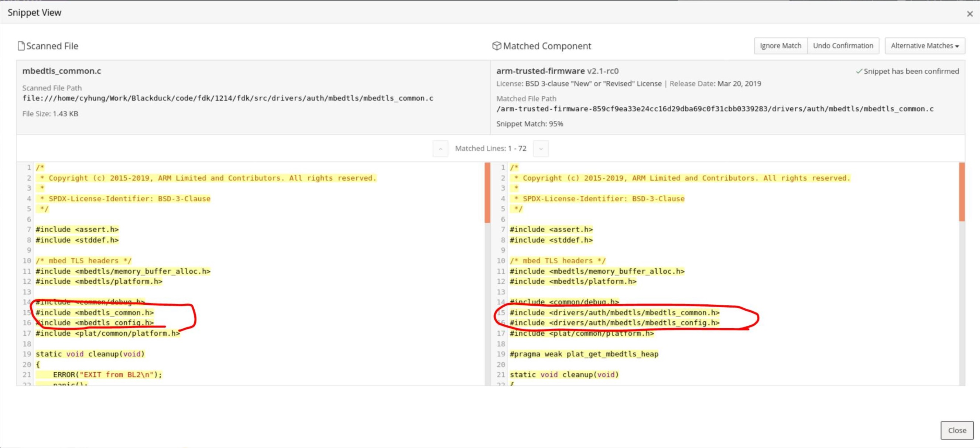Close the Snippet View dialog with X
The image size is (980, 448).
pos(969,14)
